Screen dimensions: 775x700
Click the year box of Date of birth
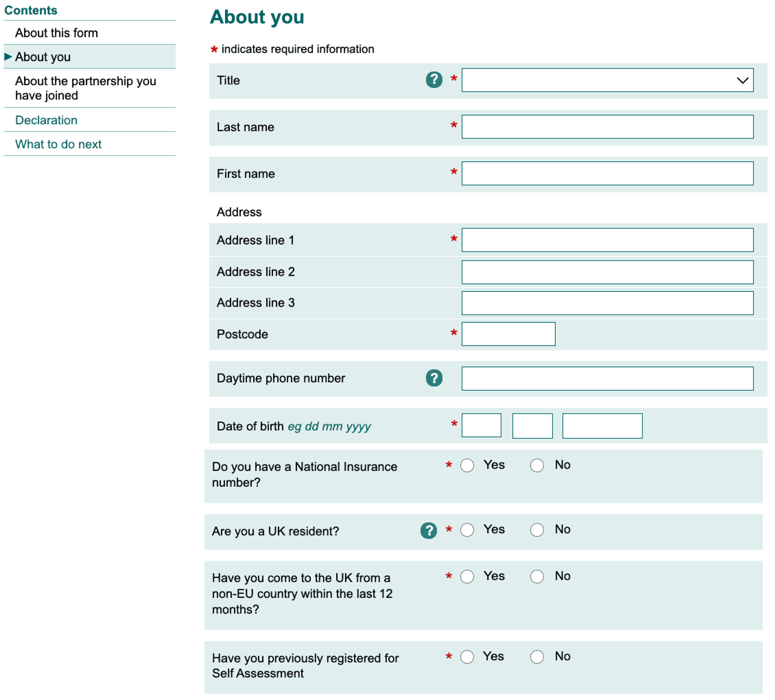[602, 426]
